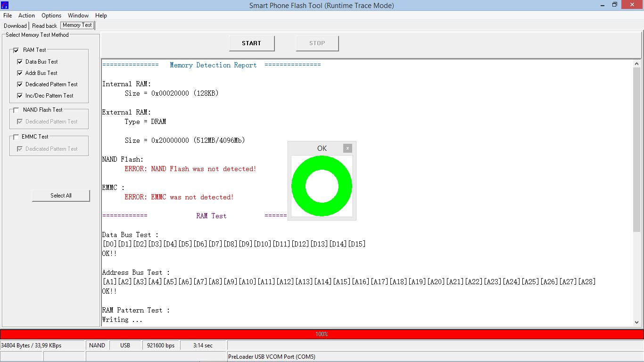Open the Action menu

tap(26, 16)
